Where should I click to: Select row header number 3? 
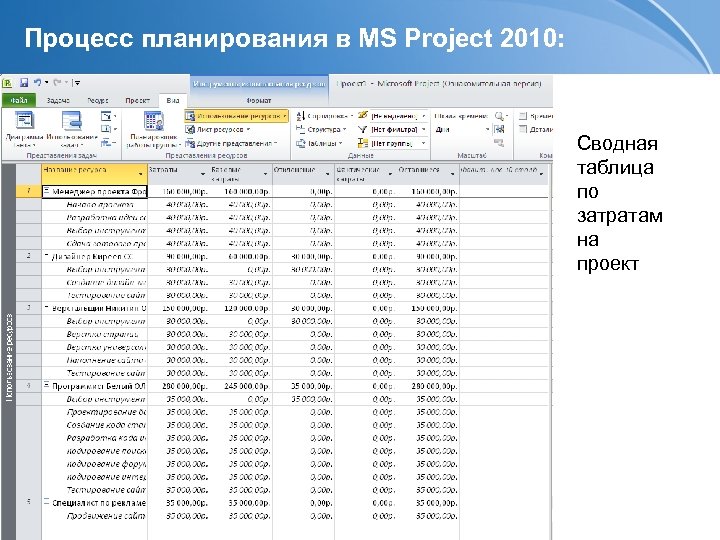[x=29, y=308]
